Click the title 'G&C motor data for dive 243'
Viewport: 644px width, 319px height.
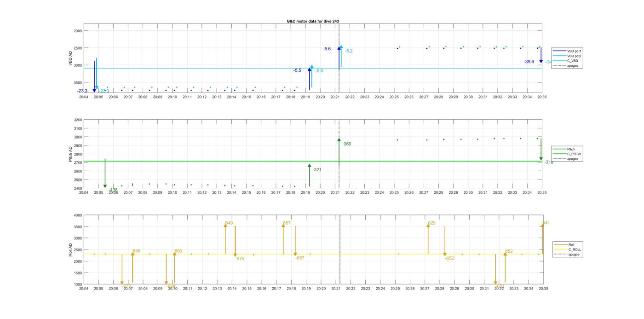coord(313,21)
